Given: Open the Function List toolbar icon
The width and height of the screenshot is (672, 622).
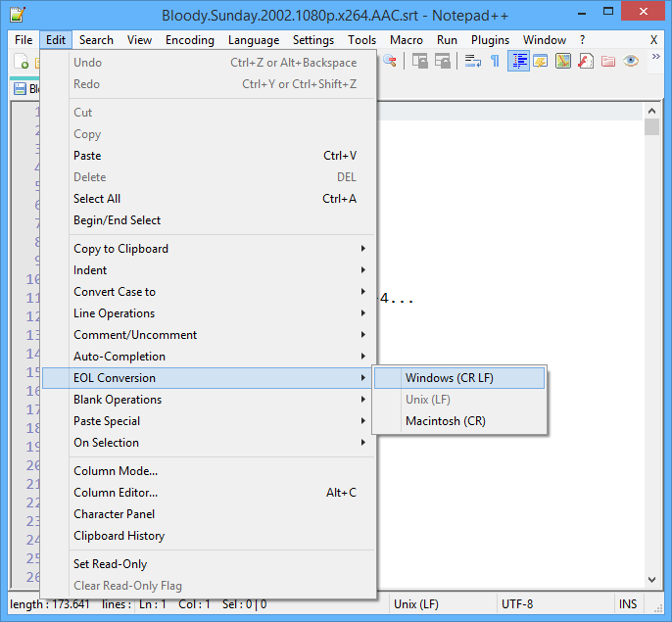Looking at the screenshot, I should click(585, 61).
